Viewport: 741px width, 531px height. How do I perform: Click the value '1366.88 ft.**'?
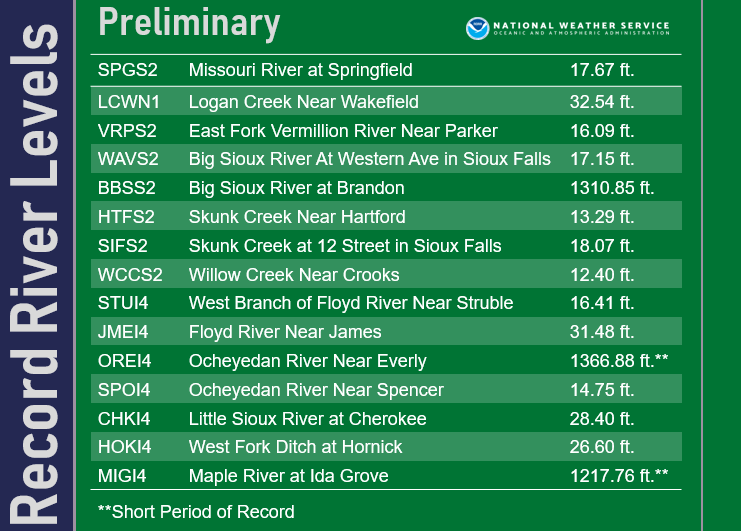coord(619,361)
